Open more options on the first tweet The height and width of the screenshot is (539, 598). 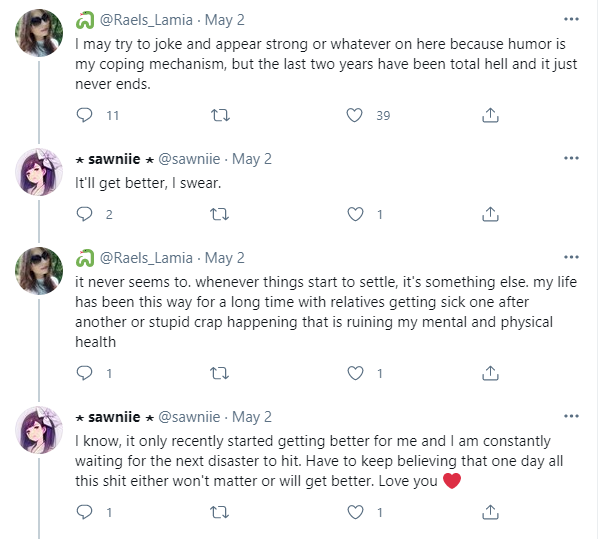571,19
